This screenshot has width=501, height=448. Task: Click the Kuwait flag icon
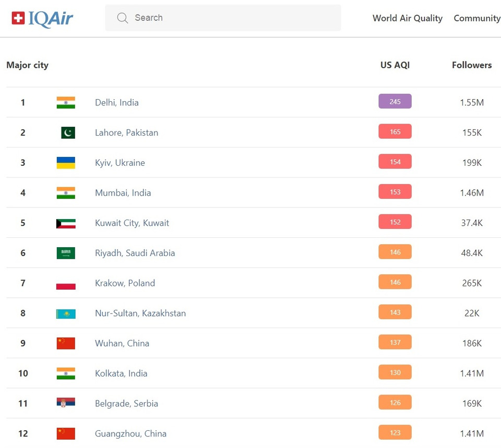pyautogui.click(x=66, y=223)
